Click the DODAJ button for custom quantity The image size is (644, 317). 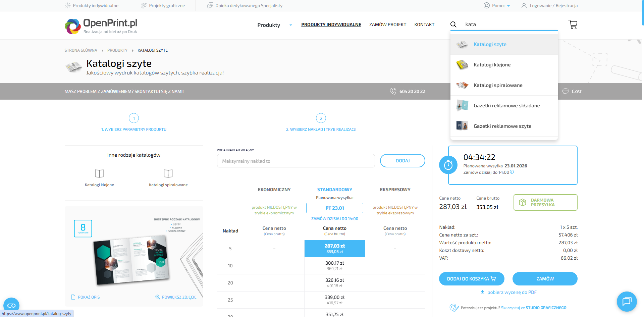tap(402, 161)
